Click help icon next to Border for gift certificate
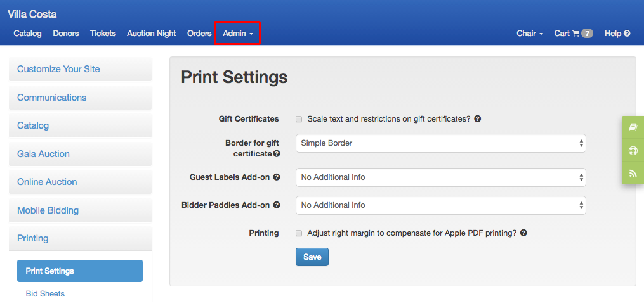Screen dimensions: 644x306 coord(277,154)
